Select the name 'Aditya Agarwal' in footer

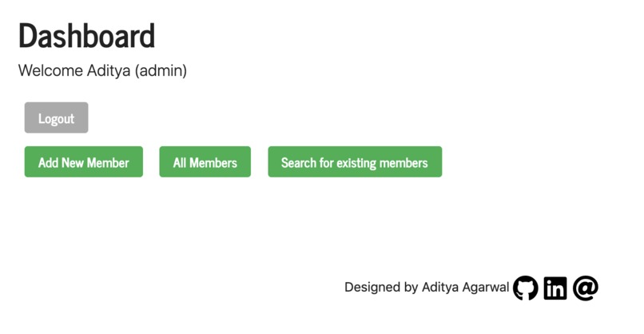[x=465, y=287]
